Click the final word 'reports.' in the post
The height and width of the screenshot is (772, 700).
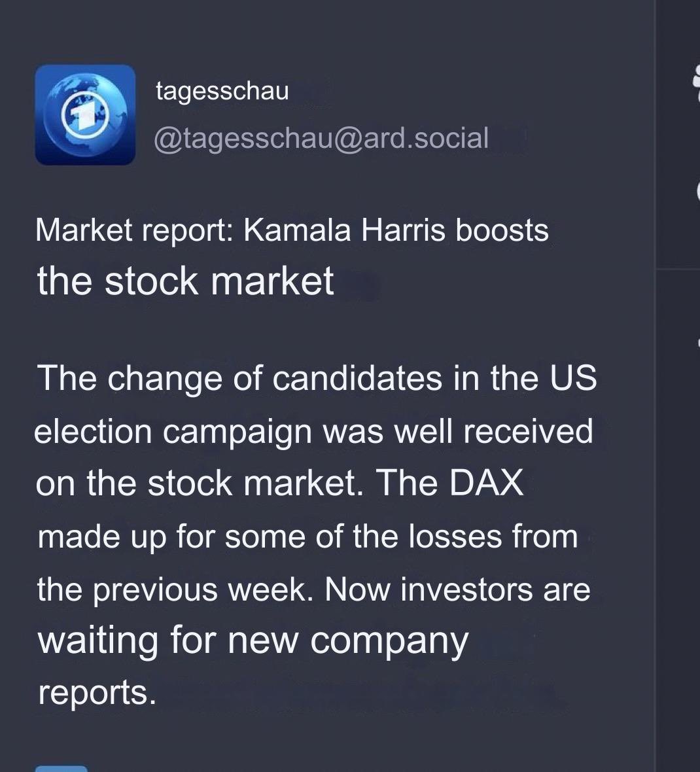[x=97, y=693]
